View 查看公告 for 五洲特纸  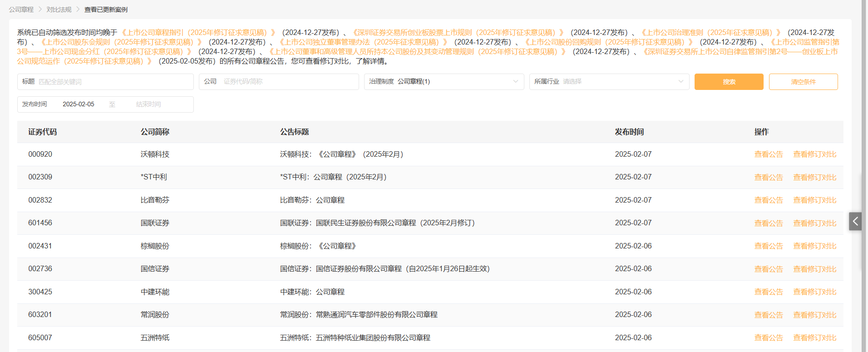tap(769, 338)
